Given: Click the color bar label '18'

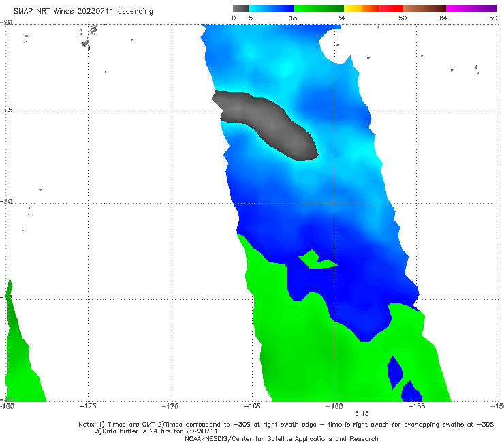Looking at the screenshot, I should [293, 18].
